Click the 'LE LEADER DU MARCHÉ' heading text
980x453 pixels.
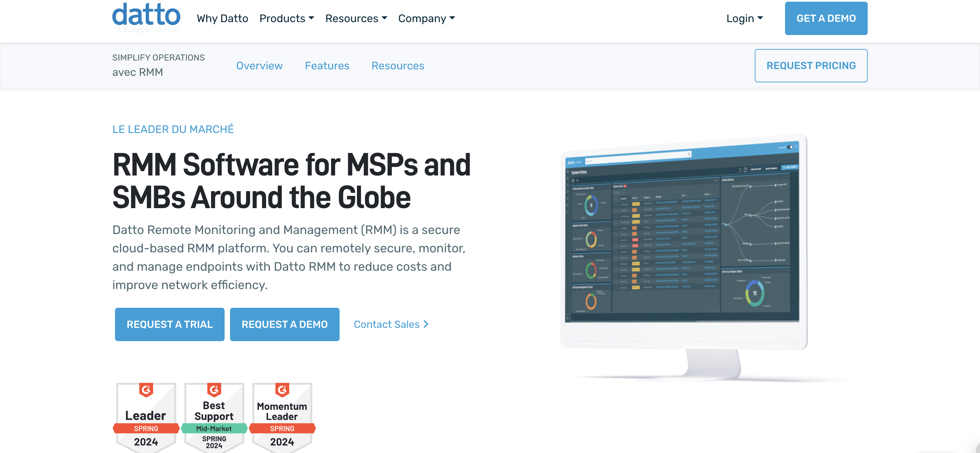(x=173, y=129)
